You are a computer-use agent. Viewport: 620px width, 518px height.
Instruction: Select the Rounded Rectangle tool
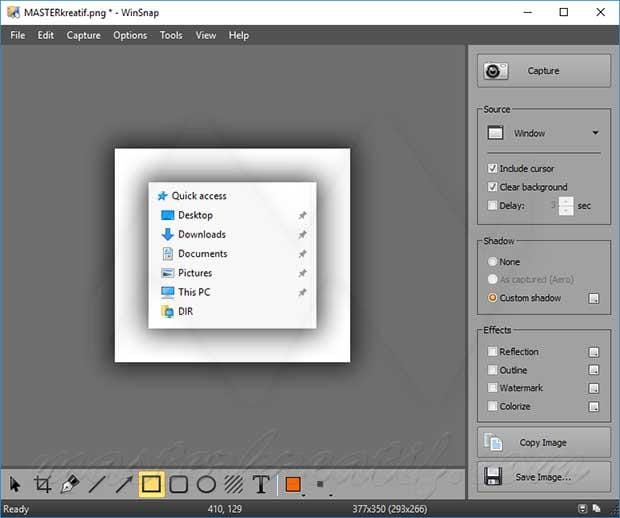tap(178, 484)
